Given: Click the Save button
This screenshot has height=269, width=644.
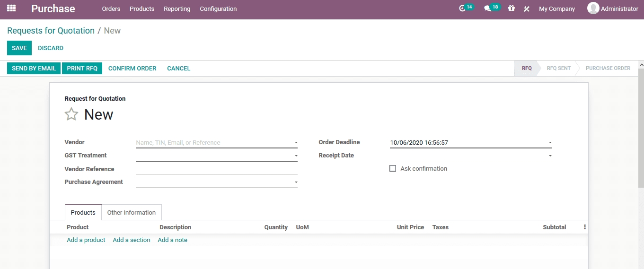Looking at the screenshot, I should 19,48.
